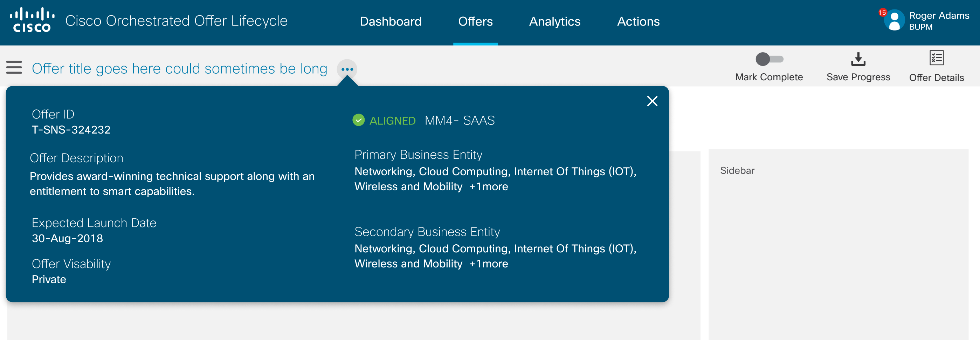Expand '+1more' under Primary Business Entity
The height and width of the screenshot is (340, 980).
point(489,186)
